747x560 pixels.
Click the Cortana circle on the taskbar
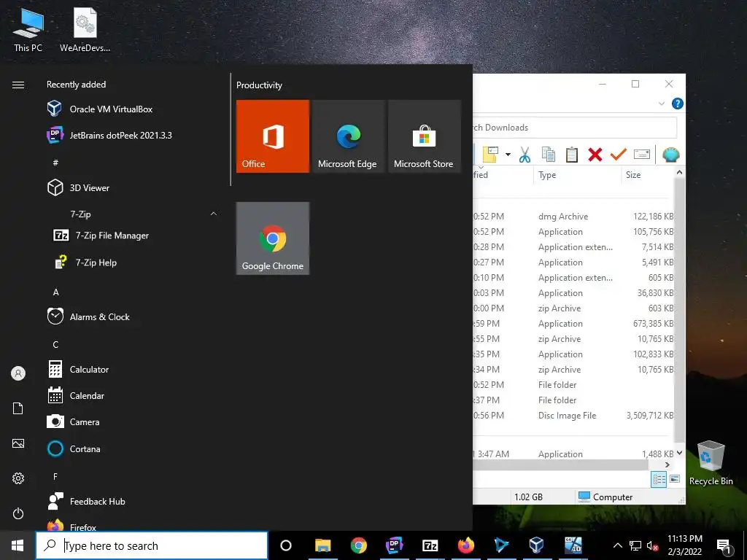tap(286, 545)
